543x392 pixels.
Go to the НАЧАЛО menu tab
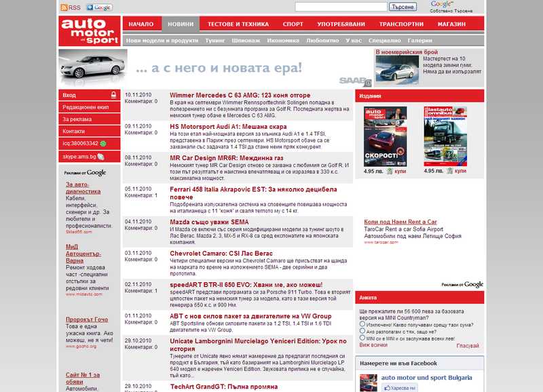(x=141, y=24)
